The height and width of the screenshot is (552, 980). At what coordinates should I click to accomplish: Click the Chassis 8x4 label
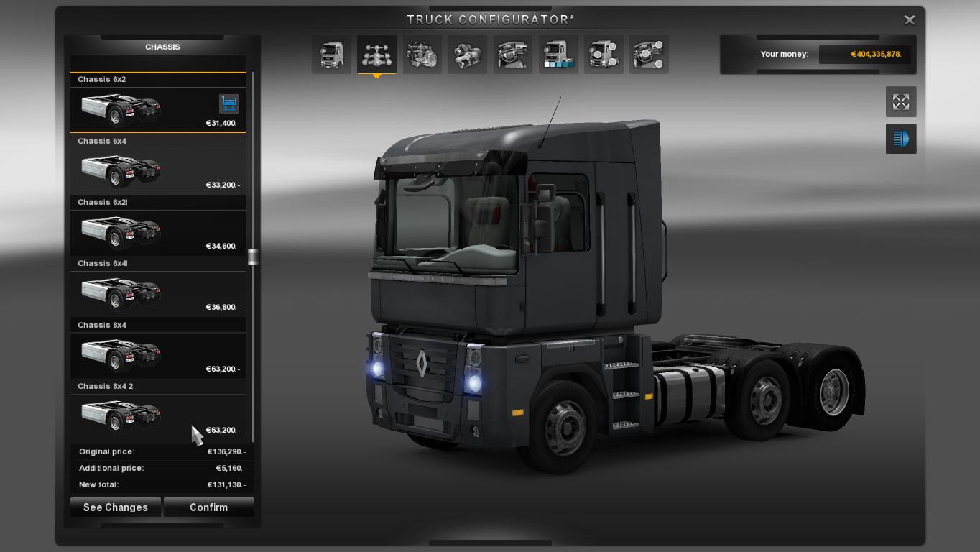coord(102,325)
